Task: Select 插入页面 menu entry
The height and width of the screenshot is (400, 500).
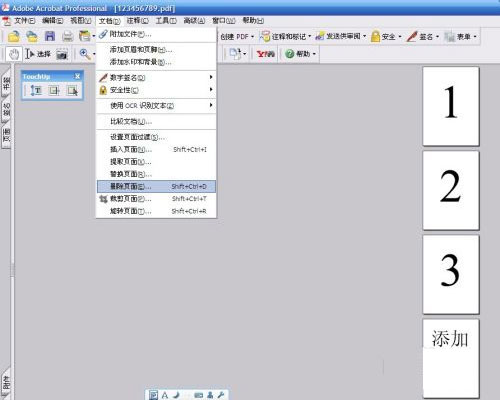Action: pyautogui.click(x=156, y=150)
